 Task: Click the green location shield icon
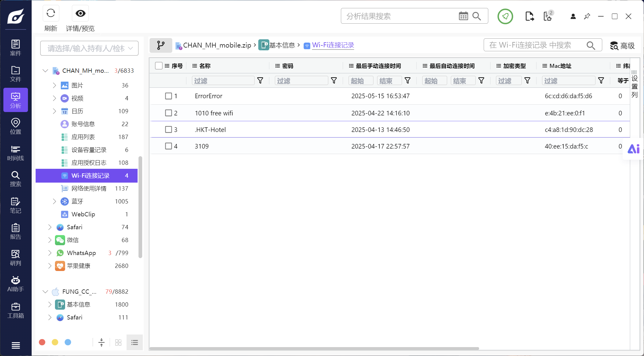click(x=505, y=16)
